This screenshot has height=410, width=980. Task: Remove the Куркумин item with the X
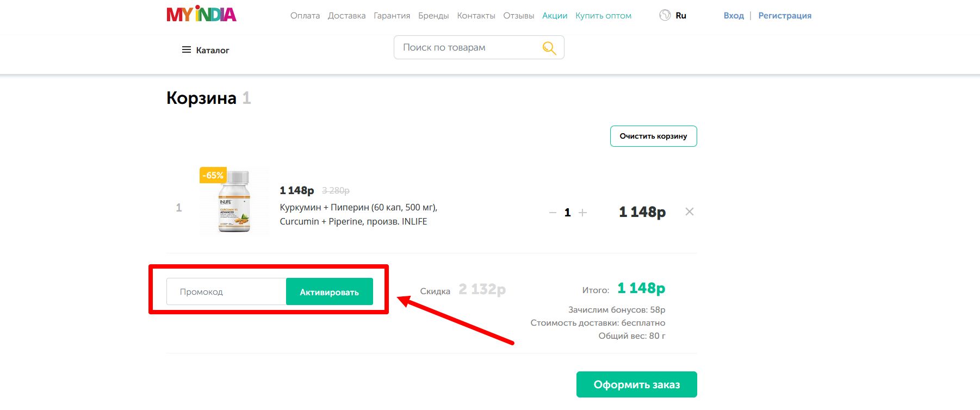pos(690,212)
